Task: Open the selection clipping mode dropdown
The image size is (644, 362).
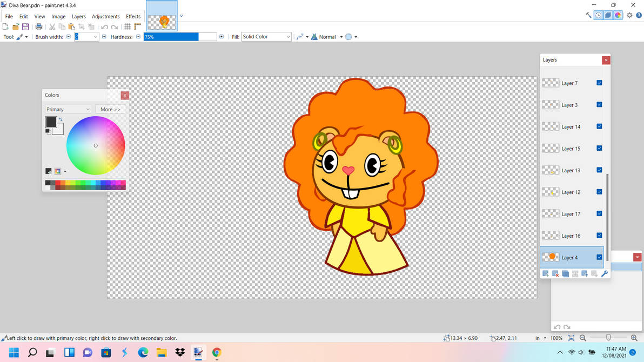Action: pos(355,37)
